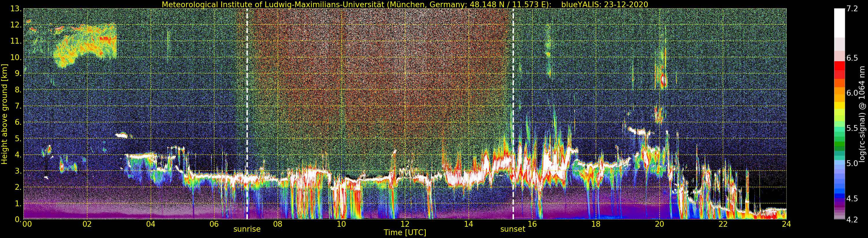Click the '02' tick on the time axis
Screen dimensions: 868x238
(x=87, y=224)
